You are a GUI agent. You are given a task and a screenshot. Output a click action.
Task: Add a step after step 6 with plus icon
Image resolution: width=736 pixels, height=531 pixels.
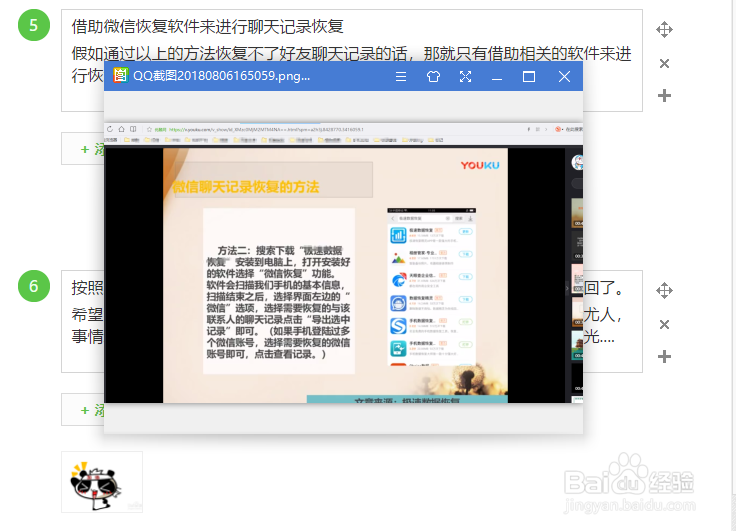pyautogui.click(x=664, y=357)
